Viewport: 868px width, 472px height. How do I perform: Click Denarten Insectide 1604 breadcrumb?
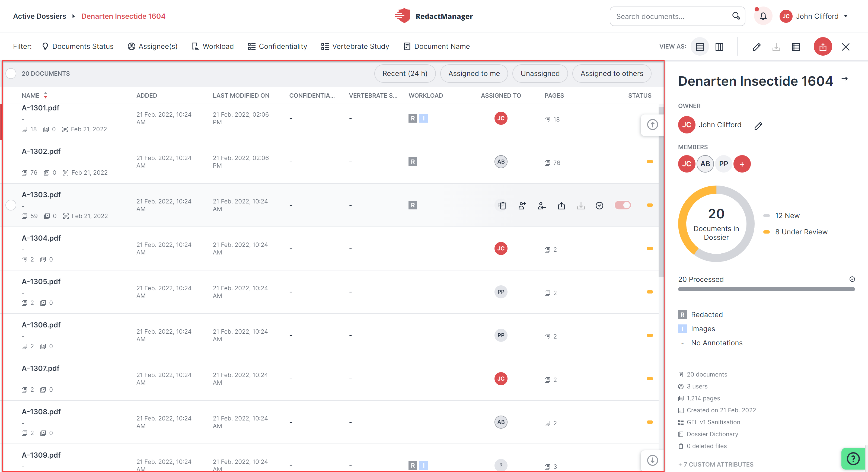click(x=123, y=16)
